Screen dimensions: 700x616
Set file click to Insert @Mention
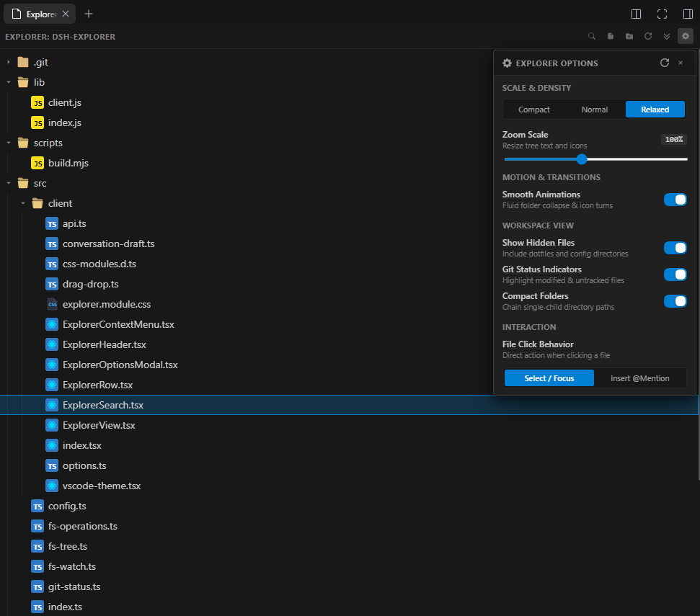[639, 378]
